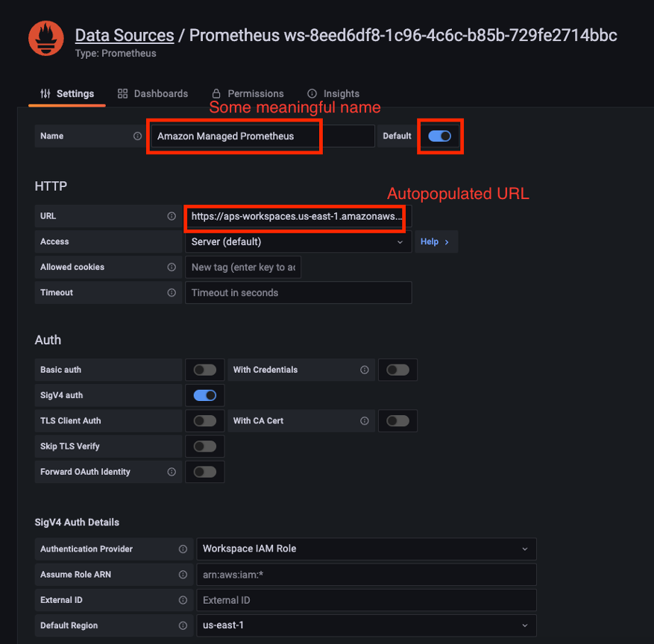
Task: Open the Data Sources breadcrumb link
Action: click(124, 34)
